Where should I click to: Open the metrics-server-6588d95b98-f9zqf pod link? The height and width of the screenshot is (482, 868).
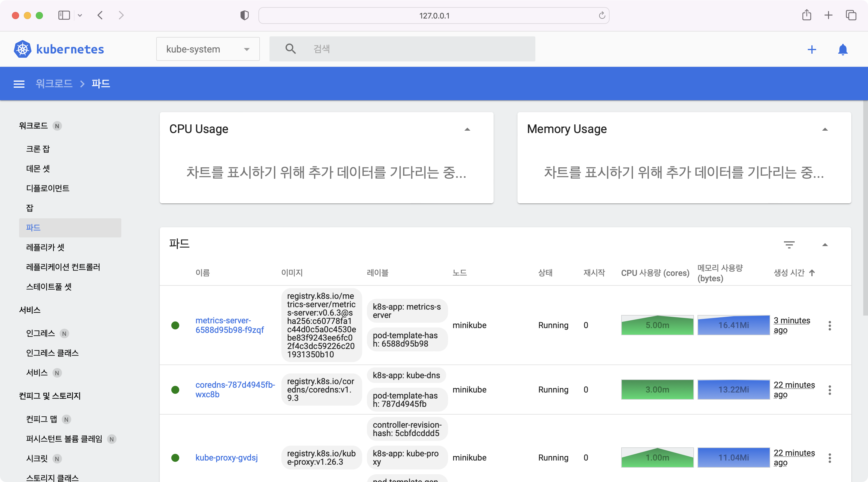(x=230, y=325)
